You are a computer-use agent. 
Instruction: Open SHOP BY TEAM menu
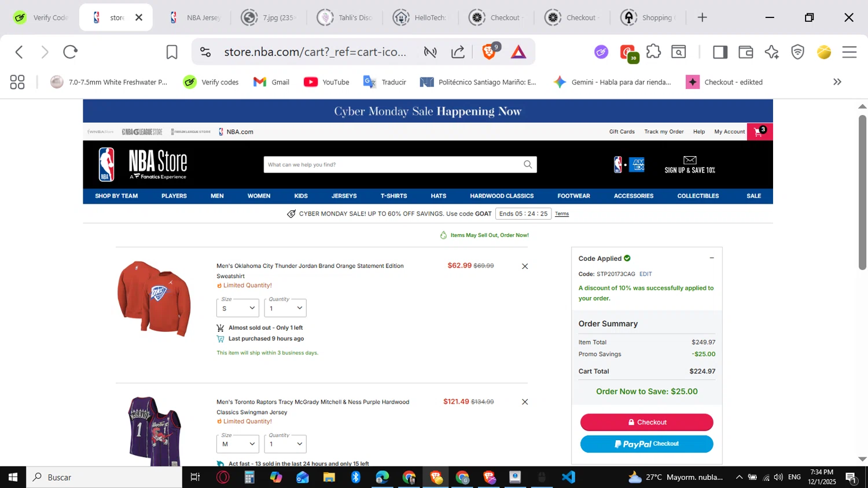pyautogui.click(x=116, y=196)
